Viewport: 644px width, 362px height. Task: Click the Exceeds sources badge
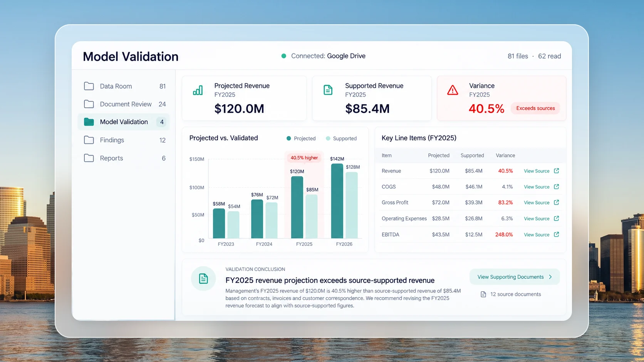[535, 108]
